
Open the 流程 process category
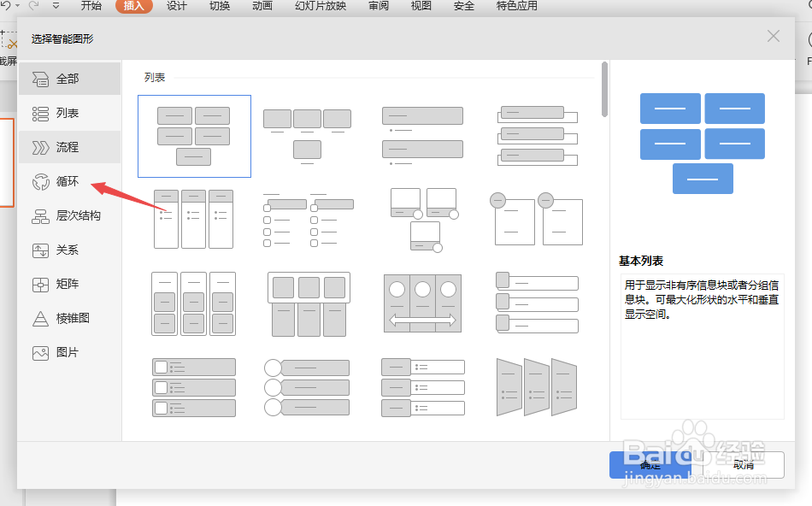(x=69, y=147)
